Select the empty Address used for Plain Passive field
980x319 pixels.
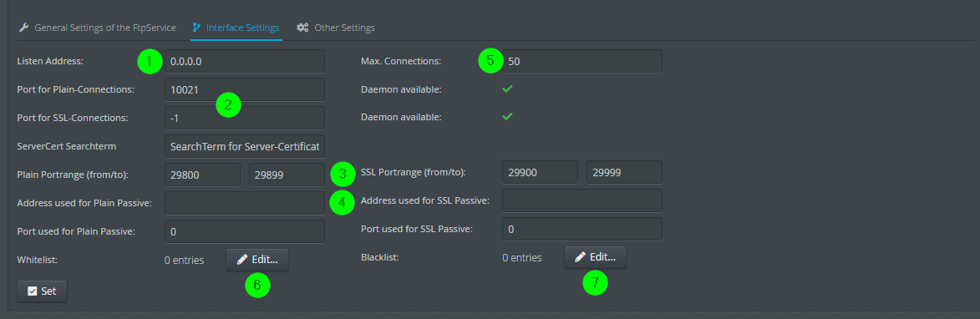pos(245,203)
